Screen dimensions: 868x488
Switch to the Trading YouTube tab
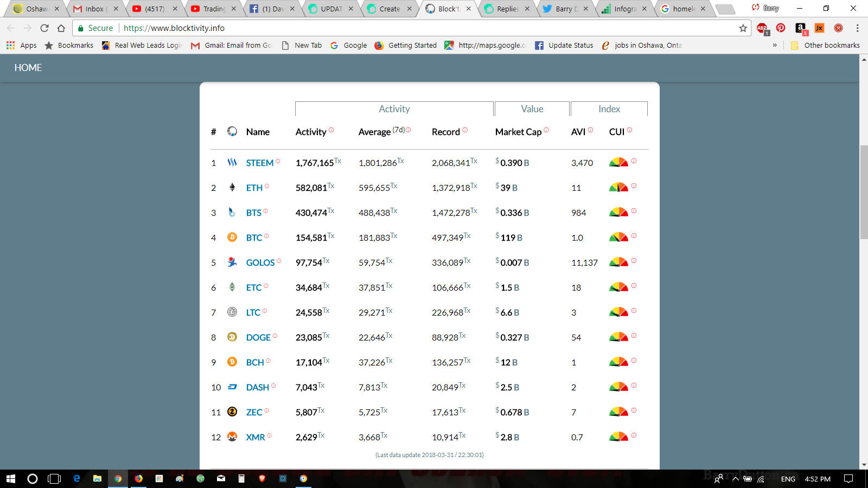tap(213, 9)
